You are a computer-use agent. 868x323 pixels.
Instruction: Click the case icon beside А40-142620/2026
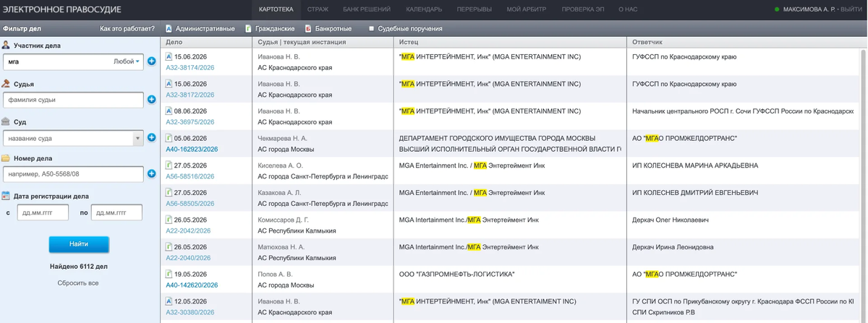169,275
